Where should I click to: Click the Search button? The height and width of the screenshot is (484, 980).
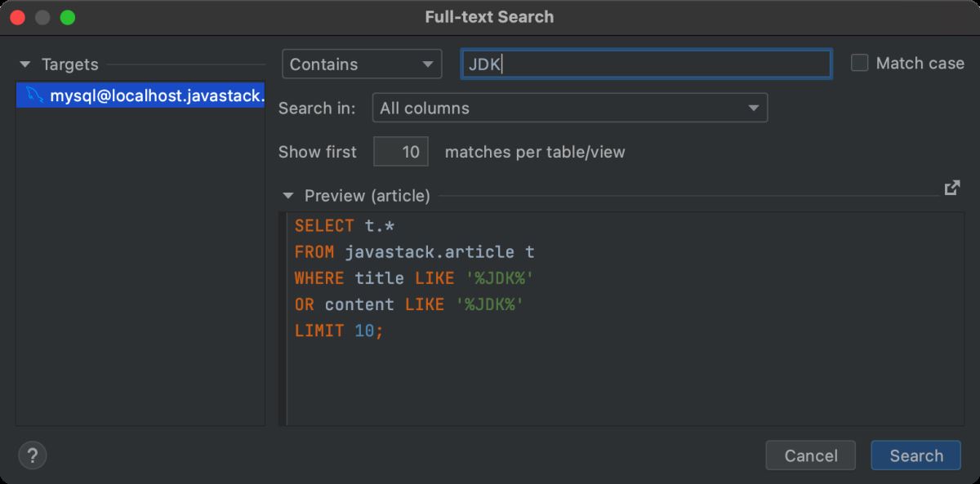coord(916,455)
